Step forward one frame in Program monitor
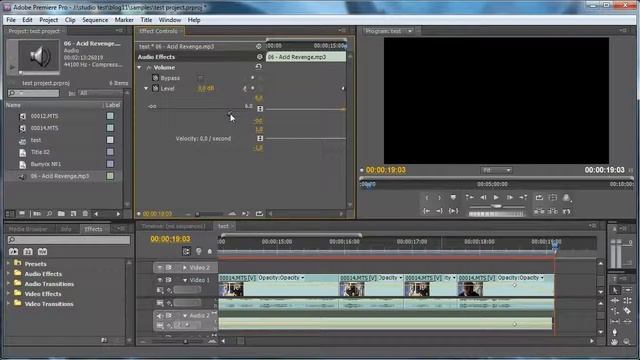 click(x=509, y=198)
